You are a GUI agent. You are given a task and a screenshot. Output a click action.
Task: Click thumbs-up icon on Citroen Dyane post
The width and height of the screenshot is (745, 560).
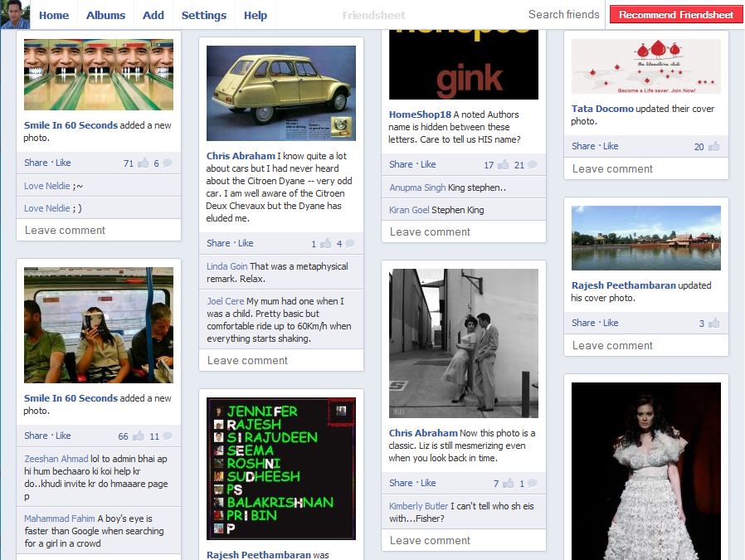[326, 244]
